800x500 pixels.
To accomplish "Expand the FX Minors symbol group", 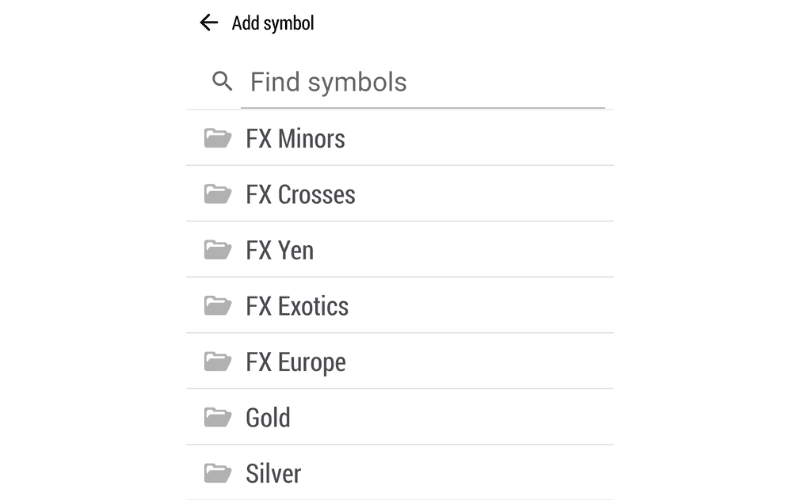I will click(295, 138).
